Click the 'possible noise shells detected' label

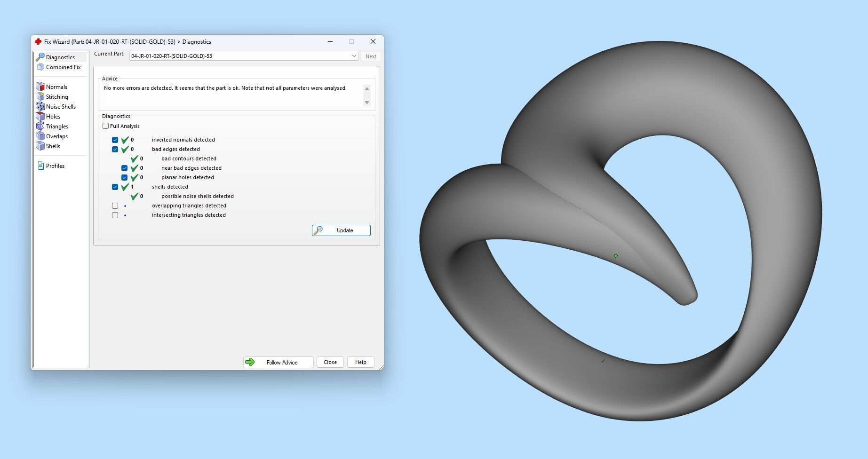(198, 196)
